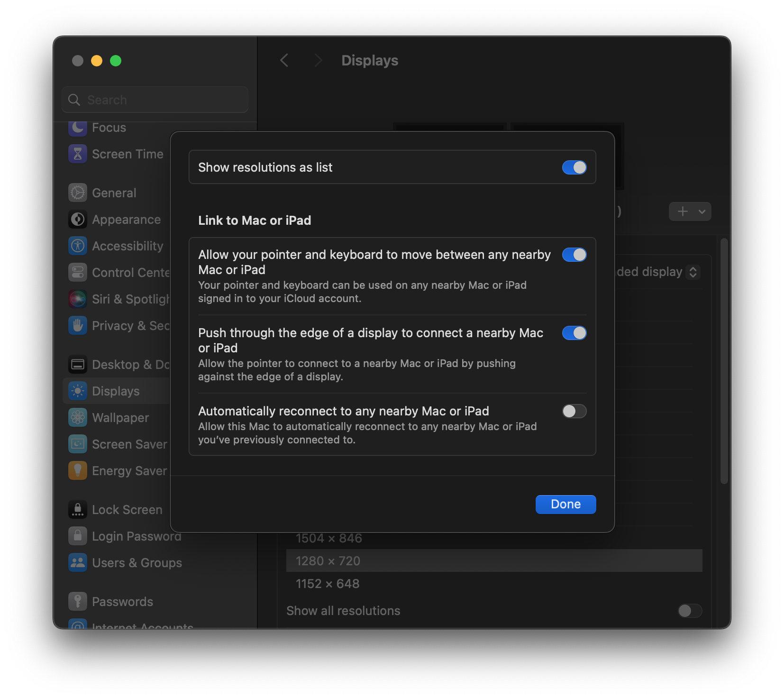Click the sidebar Search field
784x699 pixels.
pyautogui.click(x=155, y=100)
